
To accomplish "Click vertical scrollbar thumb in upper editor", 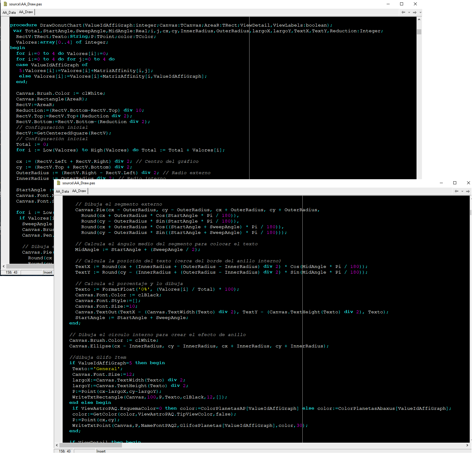I will point(419,32).
